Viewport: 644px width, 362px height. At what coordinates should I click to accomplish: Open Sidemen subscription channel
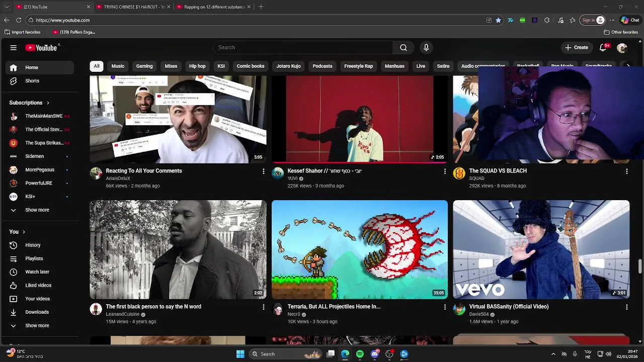[39, 156]
